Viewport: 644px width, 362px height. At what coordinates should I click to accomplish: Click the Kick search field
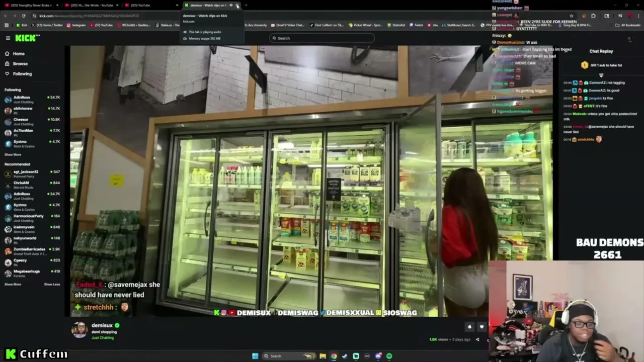(322, 38)
